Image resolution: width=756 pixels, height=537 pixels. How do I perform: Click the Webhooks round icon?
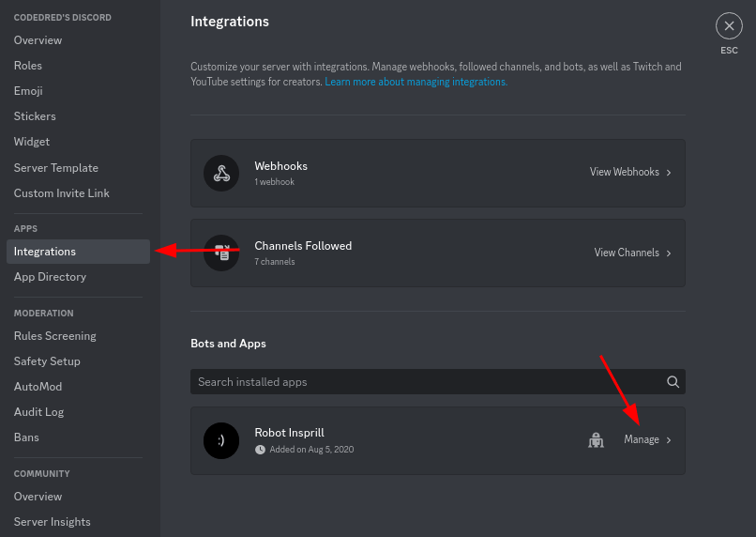coord(221,173)
